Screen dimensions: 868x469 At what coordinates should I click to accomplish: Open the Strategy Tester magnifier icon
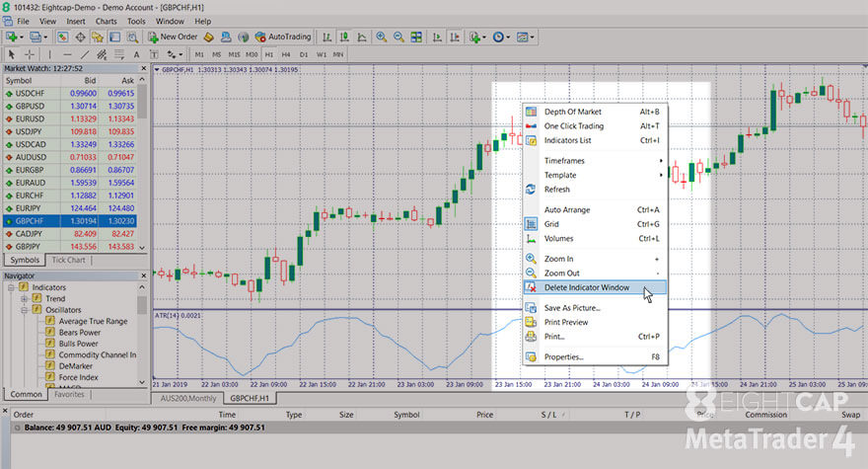pyautogui.click(x=132, y=38)
